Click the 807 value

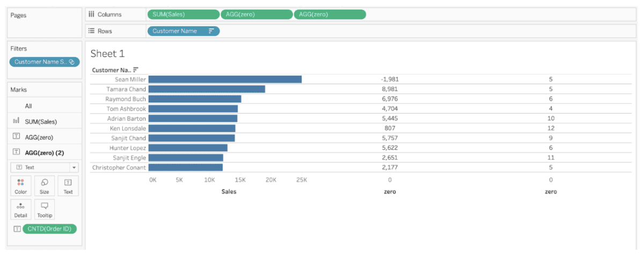[390, 128]
